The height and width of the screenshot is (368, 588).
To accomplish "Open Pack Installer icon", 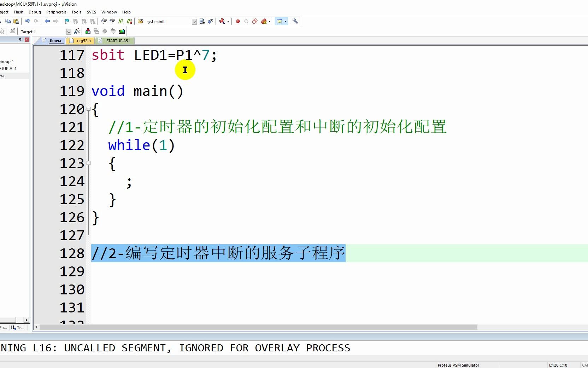I will click(x=122, y=31).
